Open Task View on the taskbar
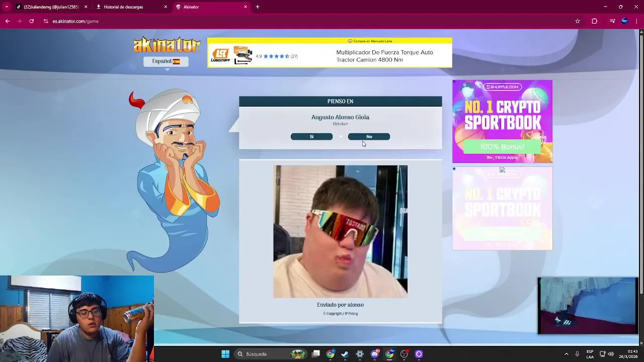 (316, 354)
